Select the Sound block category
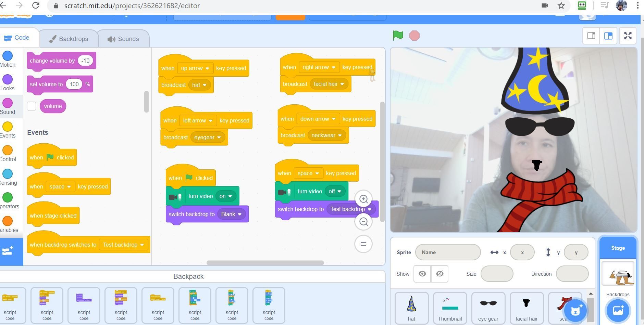This screenshot has width=644, height=325. pyautogui.click(x=8, y=106)
